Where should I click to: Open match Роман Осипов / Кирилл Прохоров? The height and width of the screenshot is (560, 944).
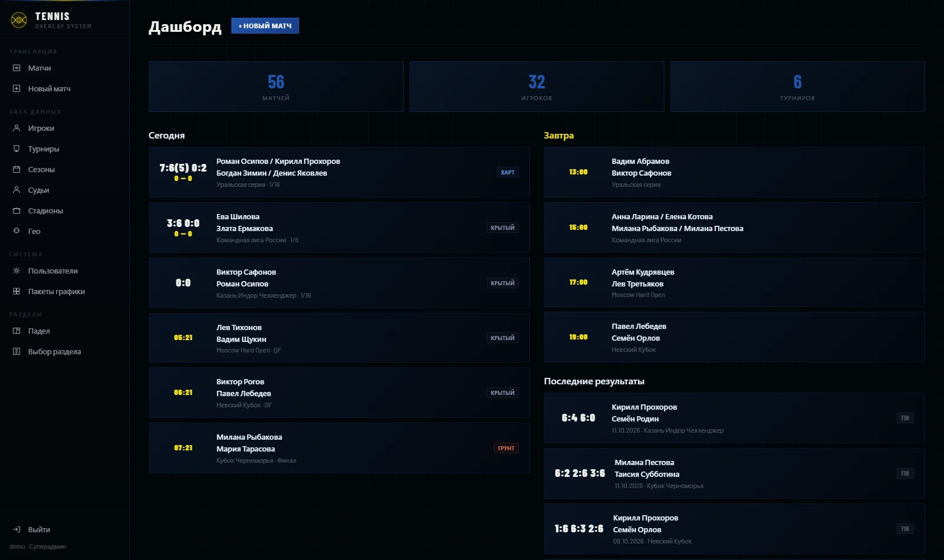(339, 172)
